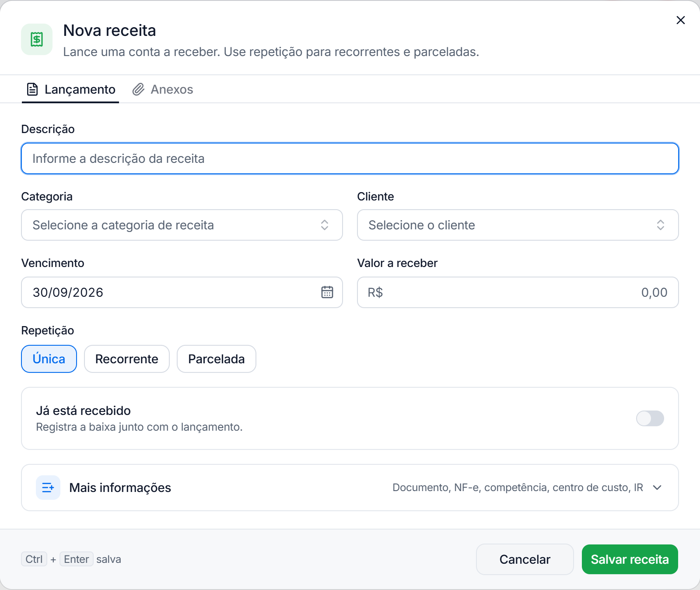Close the Nova receita dialog
The image size is (700, 590).
click(x=680, y=20)
